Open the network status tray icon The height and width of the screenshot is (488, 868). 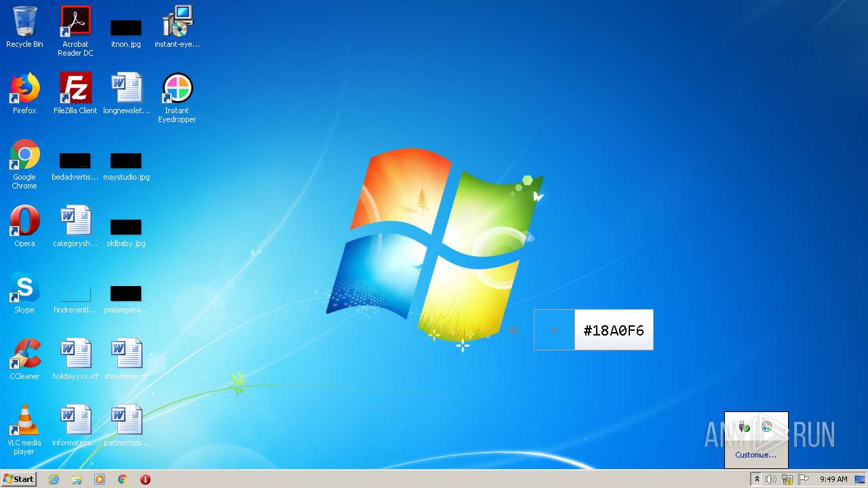pyautogui.click(x=787, y=479)
